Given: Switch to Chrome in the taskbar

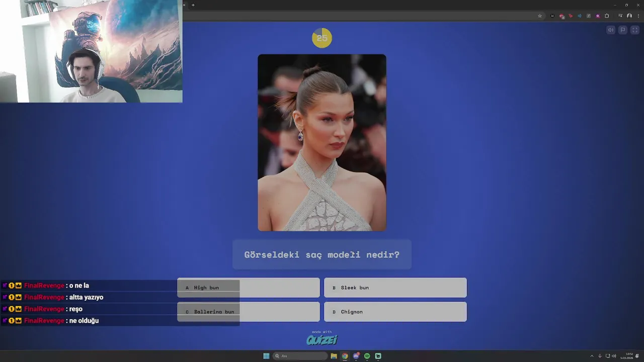Looking at the screenshot, I should [x=345, y=356].
